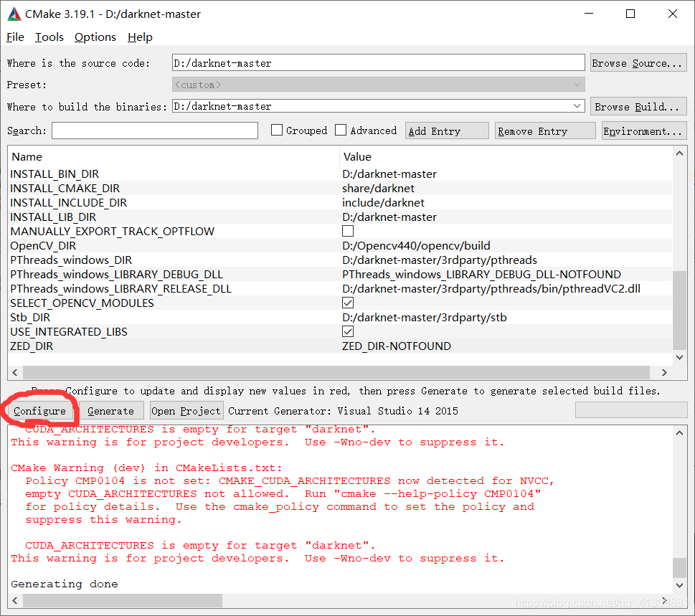Click output log horizontal scrollbar thumb
695x616 pixels.
[123, 600]
